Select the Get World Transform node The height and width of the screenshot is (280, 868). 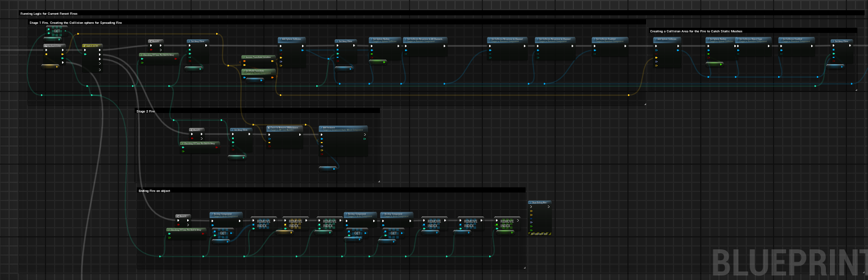(x=259, y=71)
